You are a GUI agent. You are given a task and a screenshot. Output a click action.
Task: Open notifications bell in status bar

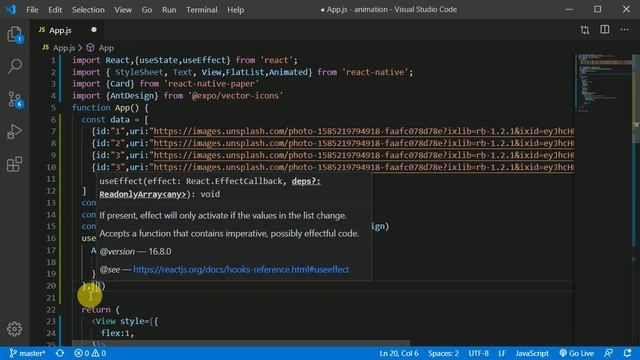(627, 353)
